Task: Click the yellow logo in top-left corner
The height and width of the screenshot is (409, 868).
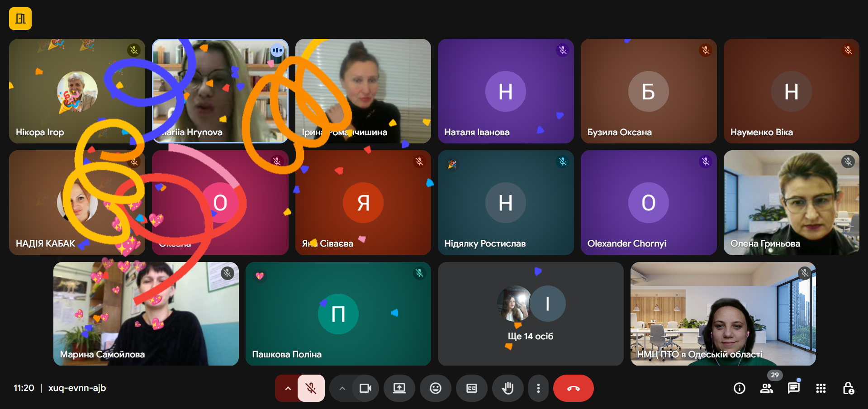Action: [20, 19]
